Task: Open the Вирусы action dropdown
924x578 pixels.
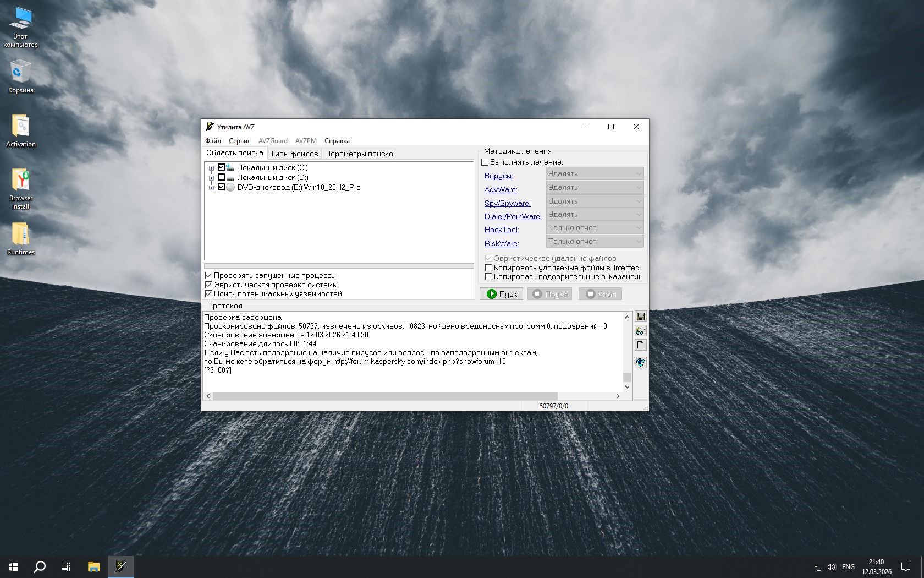Action: pyautogui.click(x=595, y=174)
